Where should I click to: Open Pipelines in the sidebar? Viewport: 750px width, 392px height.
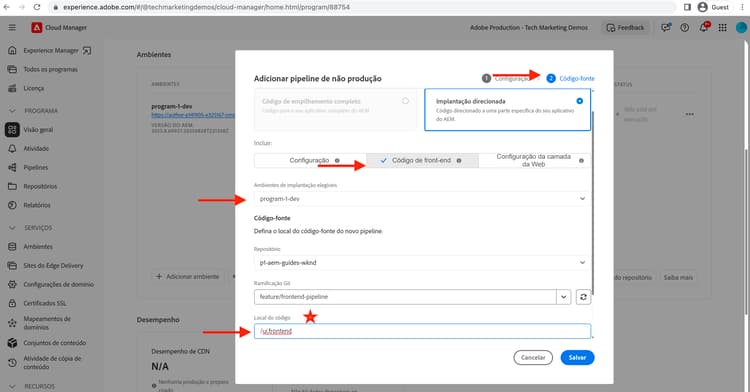tap(35, 167)
